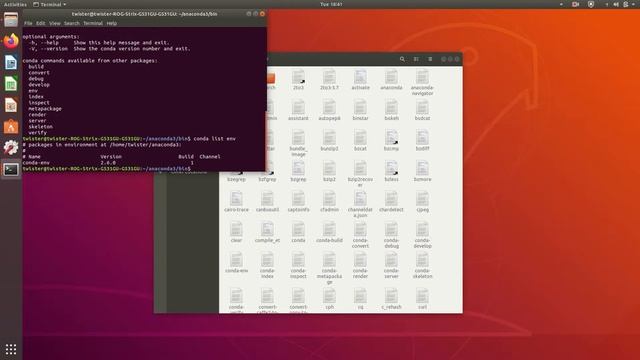Select the c_rehash file
The image size is (640, 360).
click(391, 299)
